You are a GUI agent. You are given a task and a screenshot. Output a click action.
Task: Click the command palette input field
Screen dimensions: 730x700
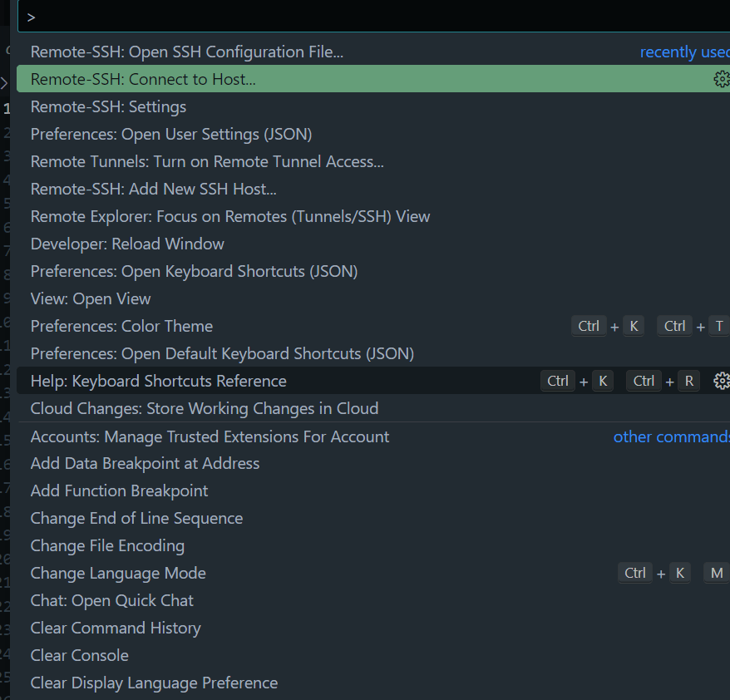tap(374, 17)
